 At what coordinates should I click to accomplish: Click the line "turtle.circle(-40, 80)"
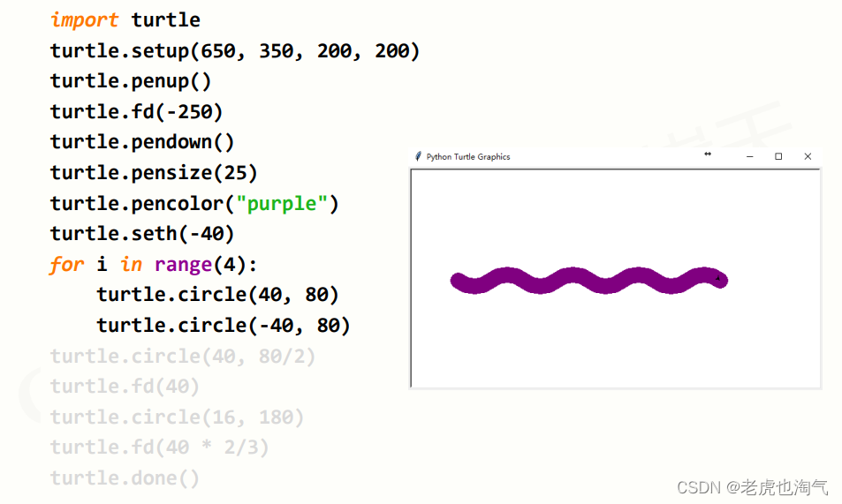pyautogui.click(x=224, y=326)
